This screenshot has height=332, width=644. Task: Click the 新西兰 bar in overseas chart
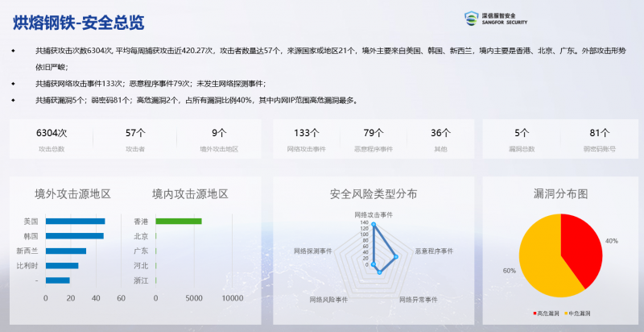[66, 251]
